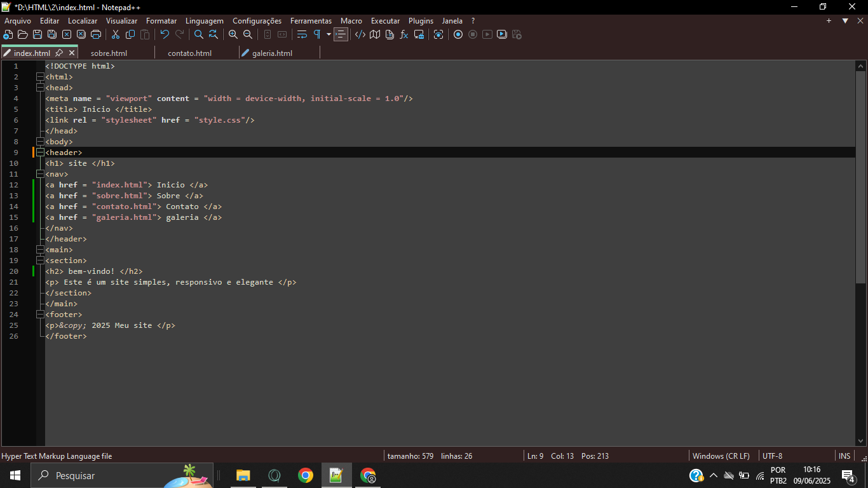
Task: Open the Linguagem menu
Action: pos(205,21)
